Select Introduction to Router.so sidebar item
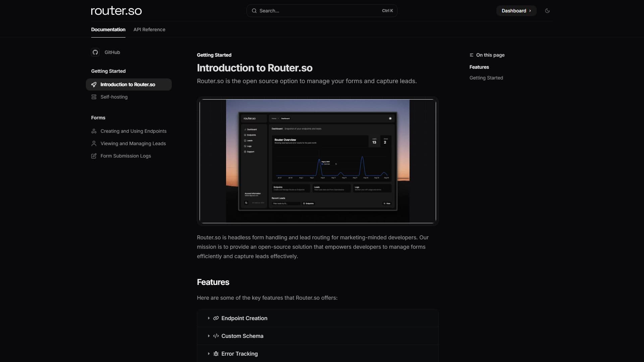 [x=129, y=84]
